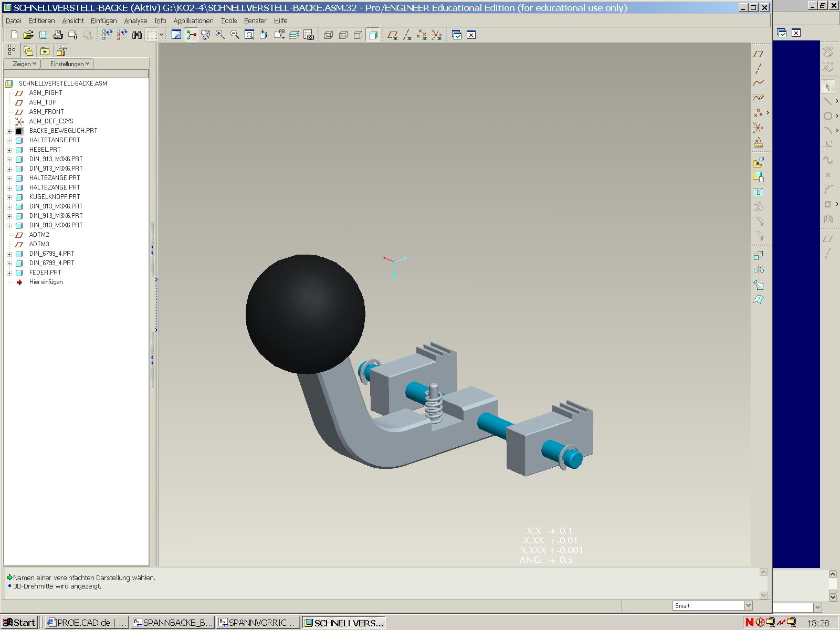Click the Zoom Out magnifier icon

point(235,35)
